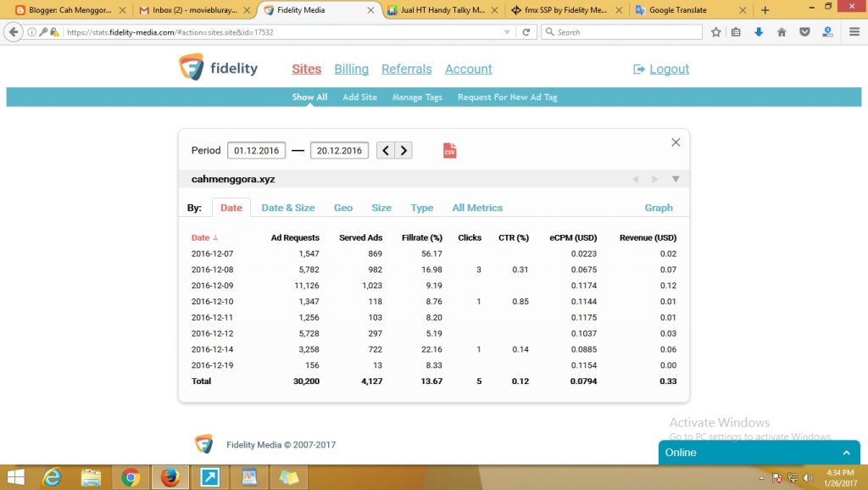
Task: Select the Geo breakdown tab
Action: [x=343, y=208]
